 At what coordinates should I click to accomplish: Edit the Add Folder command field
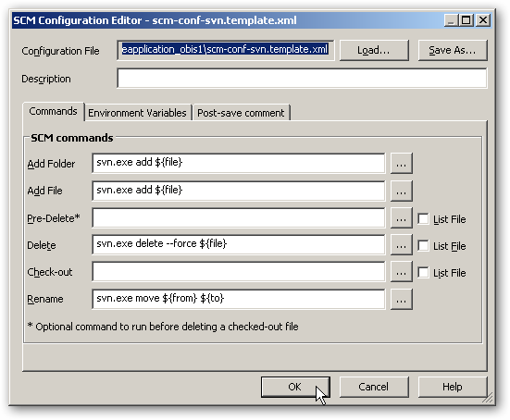[239, 163]
